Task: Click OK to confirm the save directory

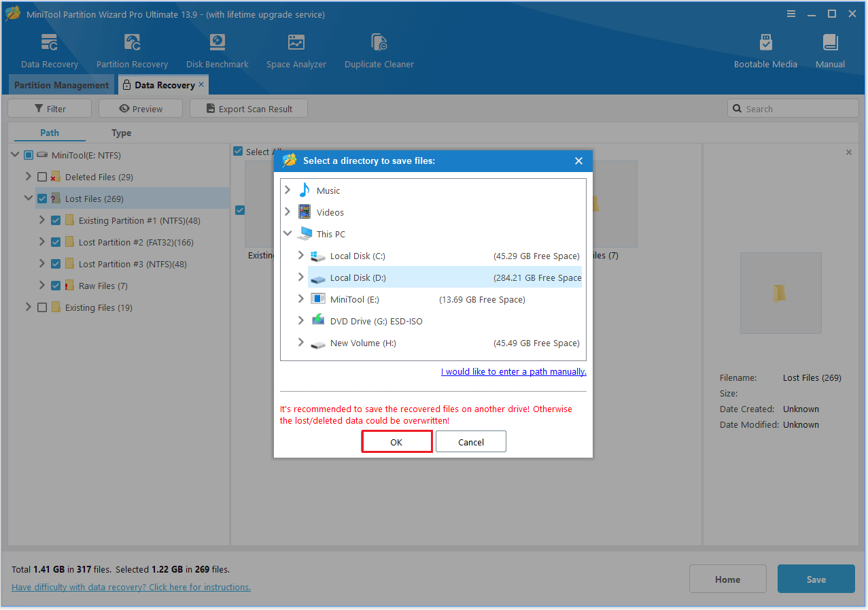Action: click(x=397, y=442)
